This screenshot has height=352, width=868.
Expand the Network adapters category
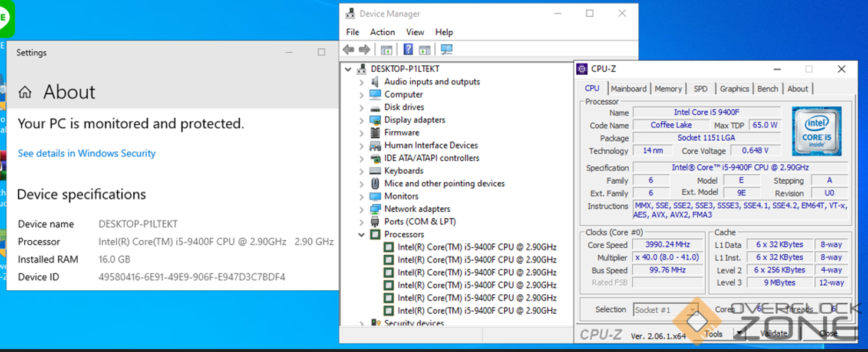tap(361, 209)
